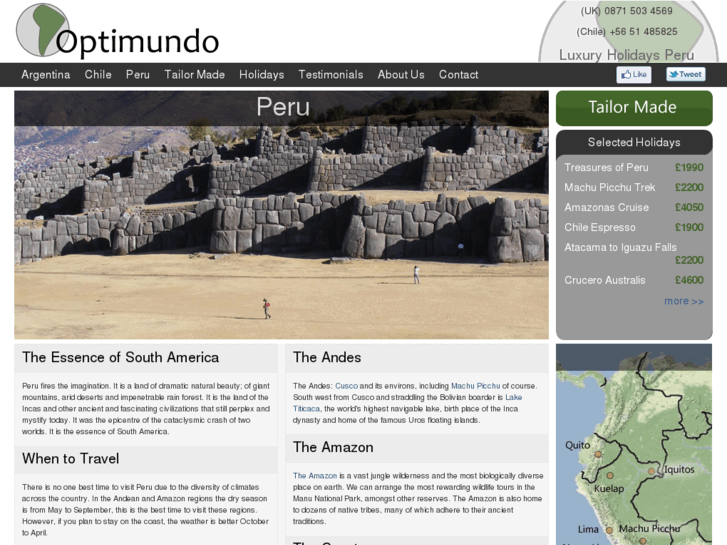Follow The Amazon text link
Screen dimensions: 727x545
[x=315, y=476]
